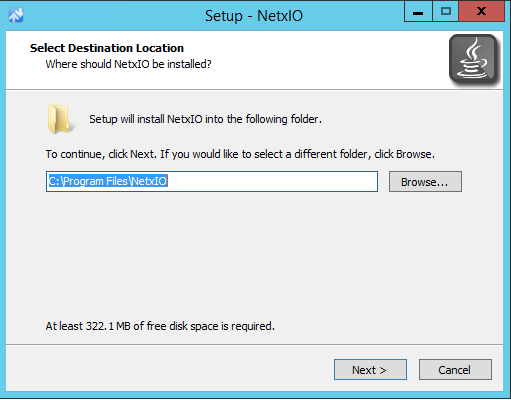Click the yellow folder icon

[60, 118]
